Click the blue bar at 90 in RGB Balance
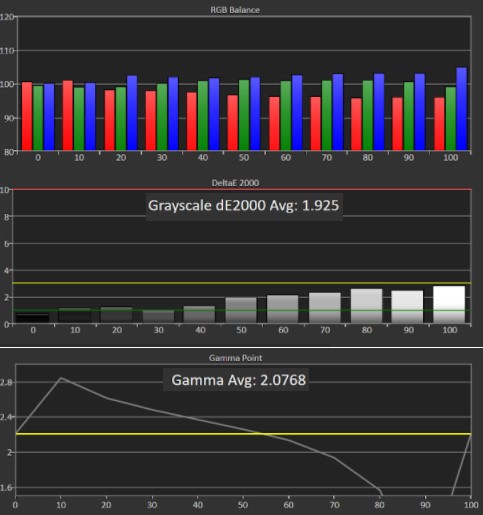The height and width of the screenshot is (515, 483). pyautogui.click(x=420, y=112)
